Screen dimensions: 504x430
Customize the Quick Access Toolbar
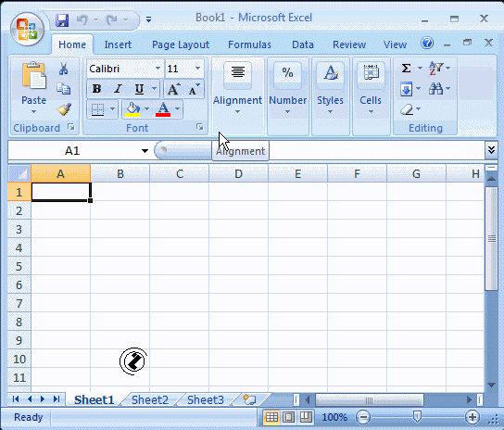point(148,19)
